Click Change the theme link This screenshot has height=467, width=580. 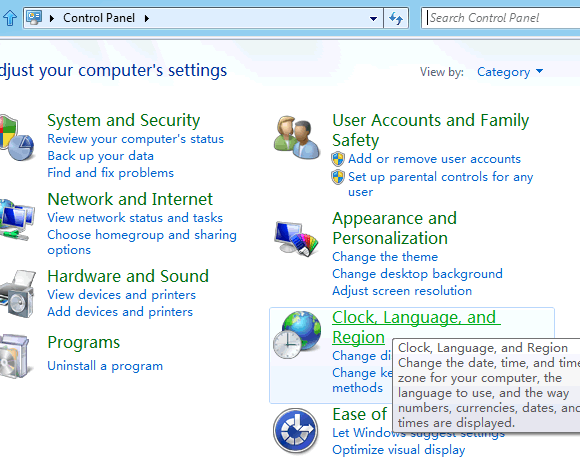[385, 257]
